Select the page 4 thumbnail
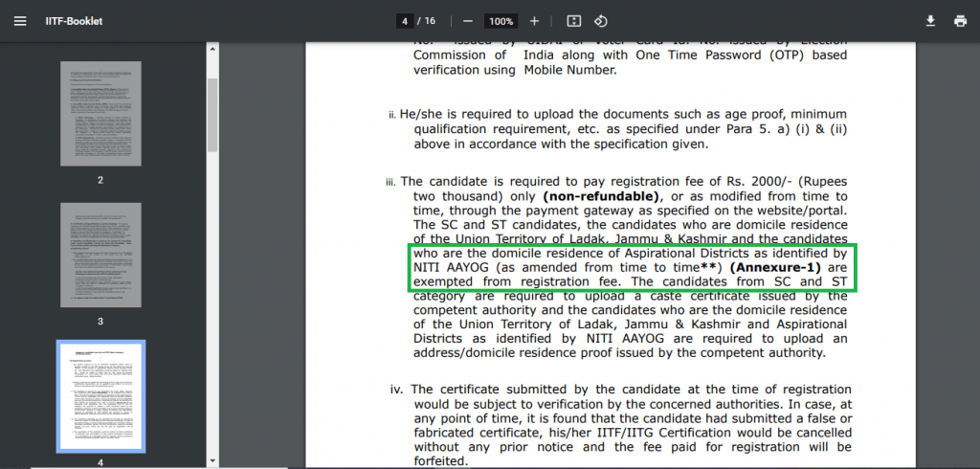Screen dimensions: 980x469 (x=100, y=396)
